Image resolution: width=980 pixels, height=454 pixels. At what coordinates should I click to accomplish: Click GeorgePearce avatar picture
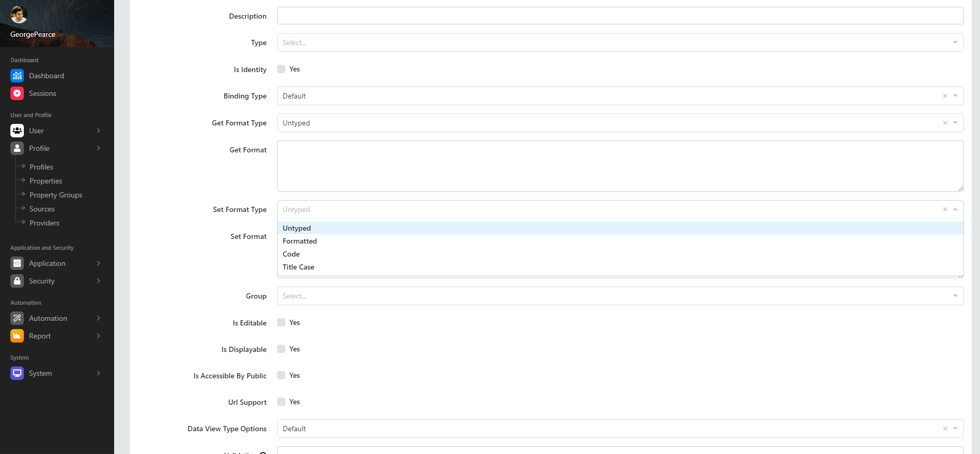point(19,15)
